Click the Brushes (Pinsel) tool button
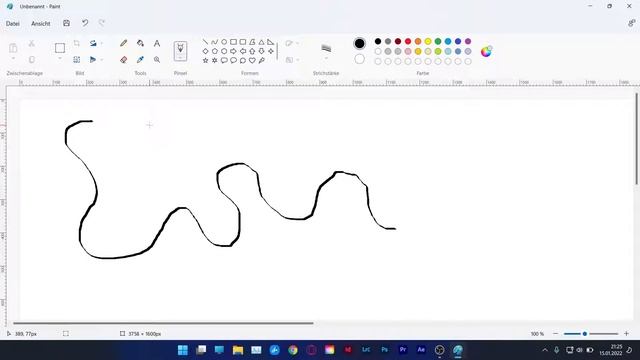 tap(180, 51)
